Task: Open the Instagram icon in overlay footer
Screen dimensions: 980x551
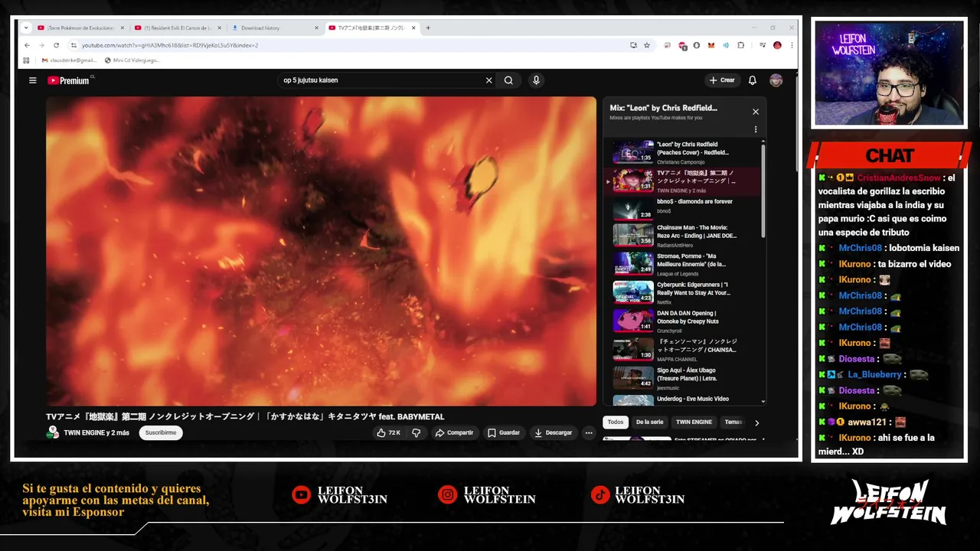Action: 447,495
